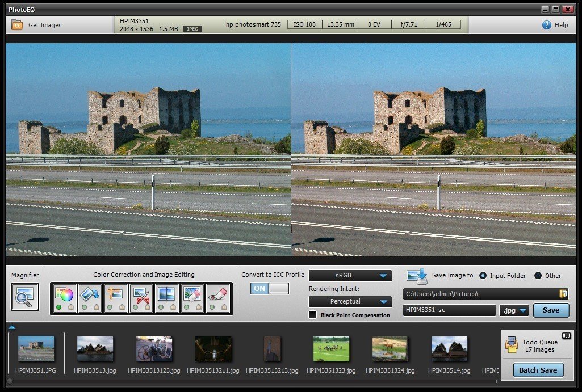Open the .jpg file format dropdown

(514, 310)
